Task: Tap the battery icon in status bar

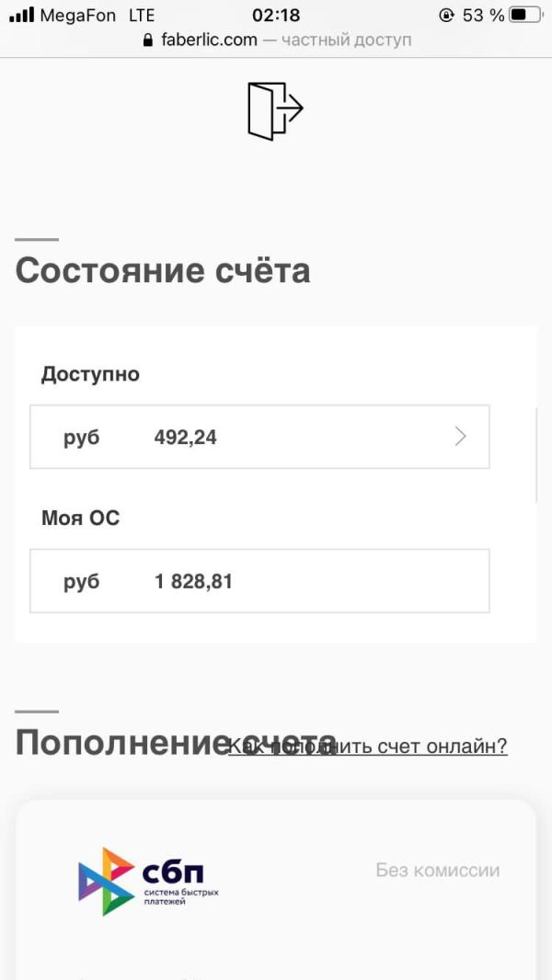Action: tap(525, 15)
